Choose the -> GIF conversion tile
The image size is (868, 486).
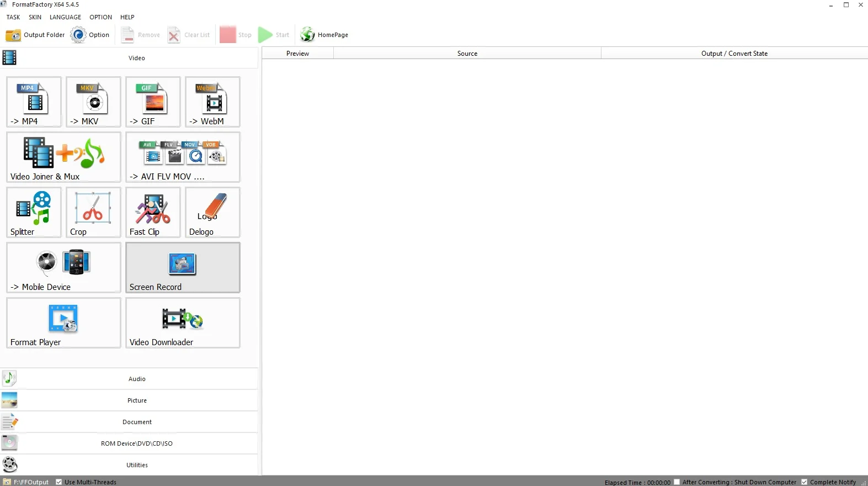[x=153, y=102]
